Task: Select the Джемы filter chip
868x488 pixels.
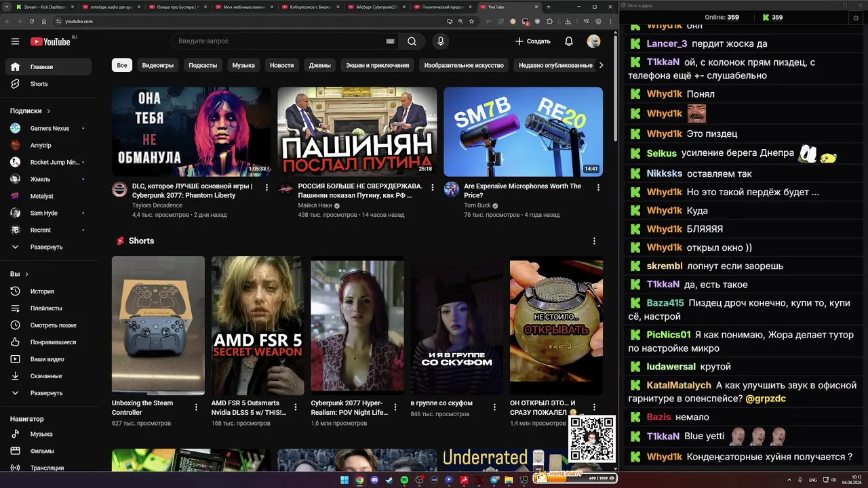Action: point(320,65)
